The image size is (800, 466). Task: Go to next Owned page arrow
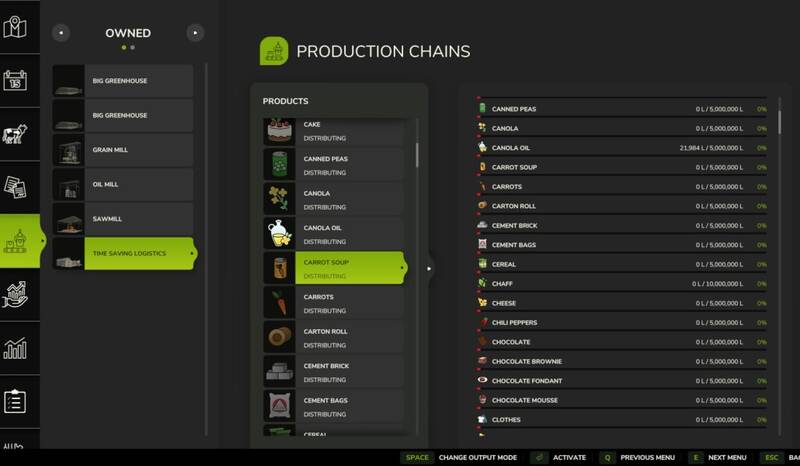[x=195, y=33]
